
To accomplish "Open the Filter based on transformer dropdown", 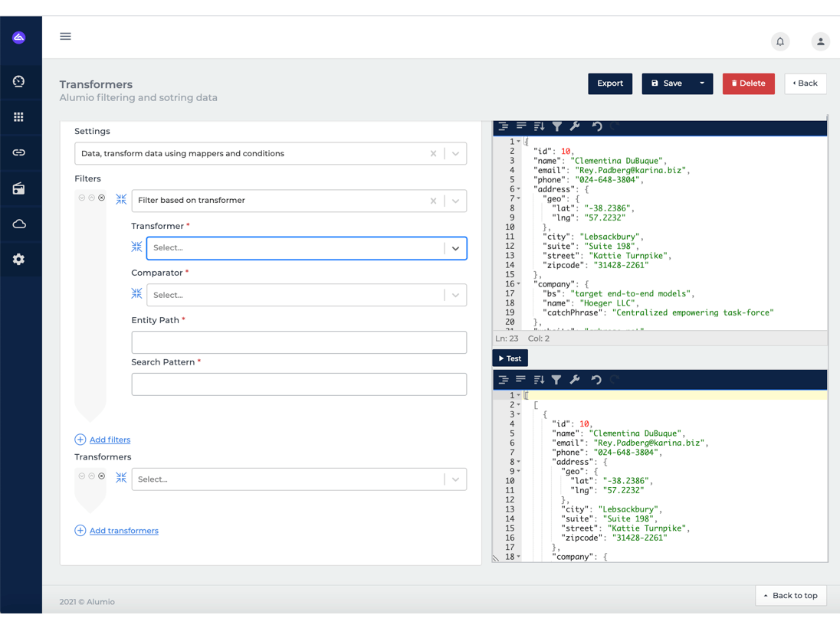I will (455, 201).
